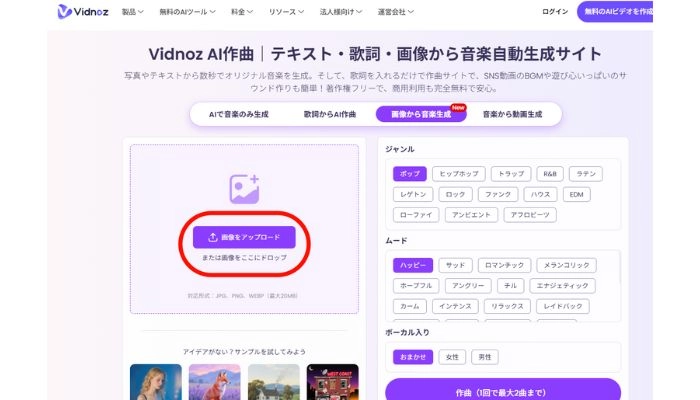The image size is (700, 400).
Task: Choose the EDM genre chip
Action: point(576,194)
